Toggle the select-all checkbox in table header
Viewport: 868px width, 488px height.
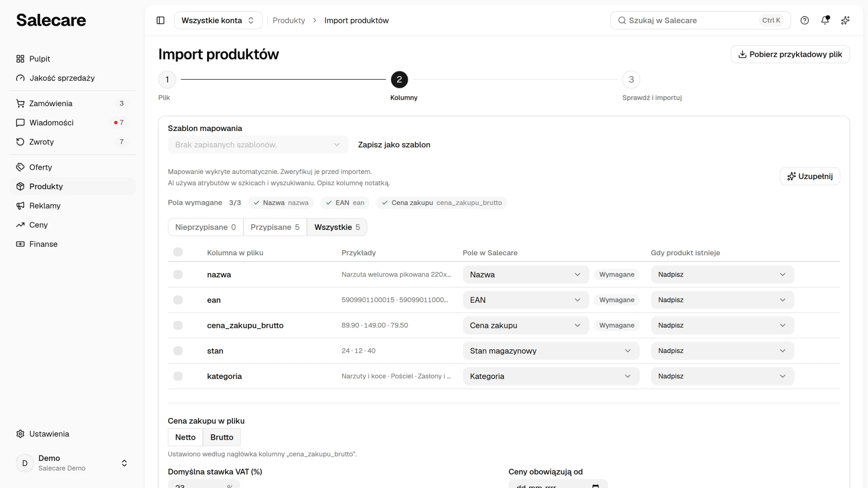tap(178, 252)
